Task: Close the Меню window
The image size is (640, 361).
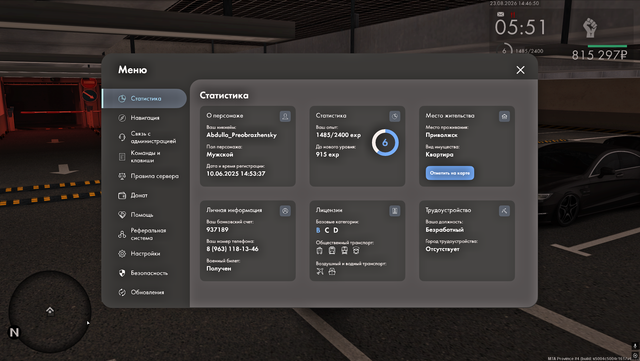Action: (520, 70)
